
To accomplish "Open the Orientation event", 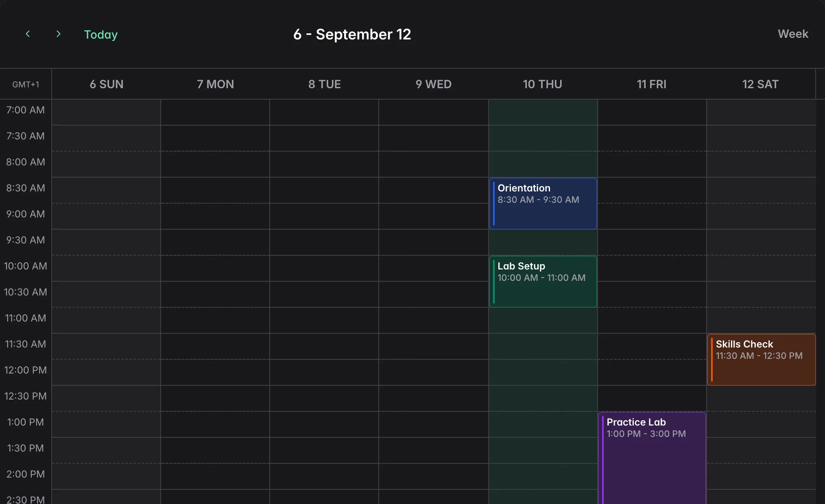I will pos(543,203).
